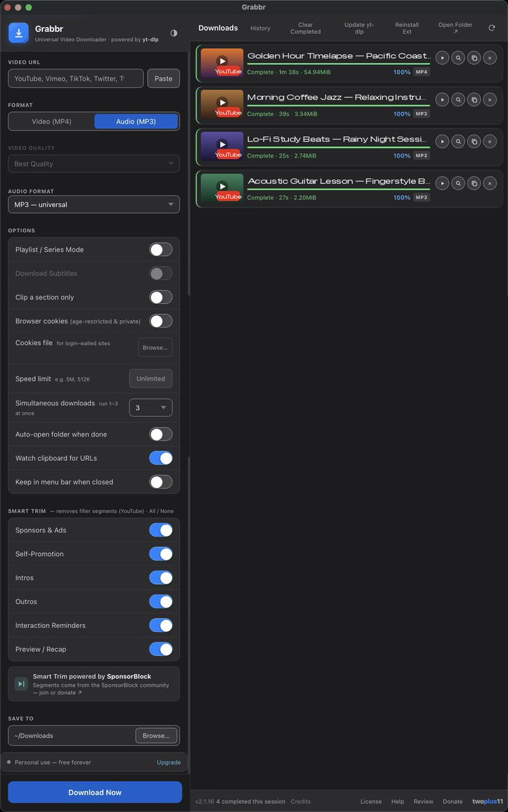Disable Interaction Reminders toggle
Screen dimensions: 508x812
click(161, 625)
